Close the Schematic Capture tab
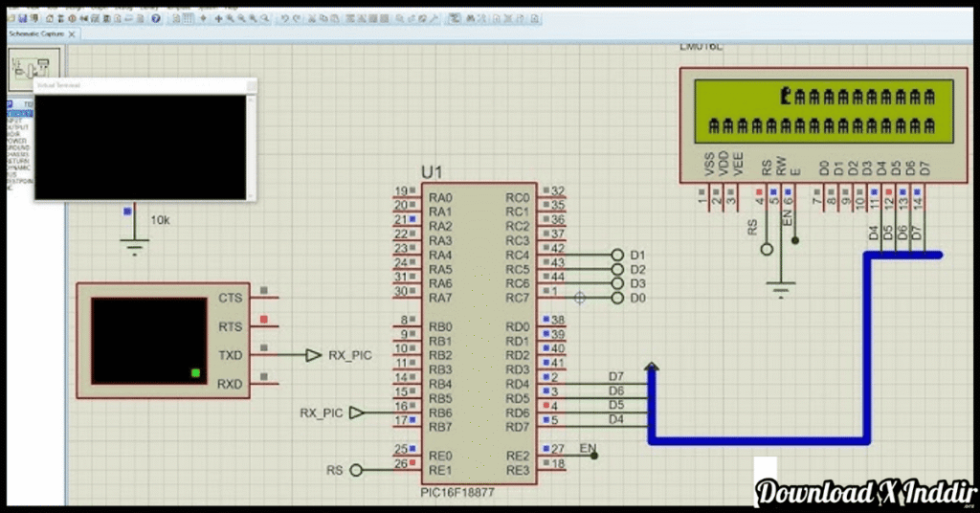Viewport: 980px width, 513px height. pos(72,33)
